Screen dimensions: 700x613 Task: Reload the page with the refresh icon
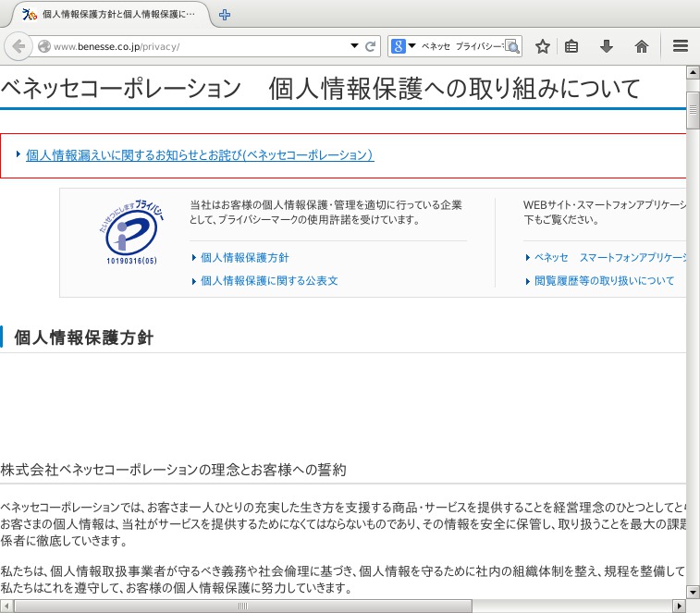point(370,46)
